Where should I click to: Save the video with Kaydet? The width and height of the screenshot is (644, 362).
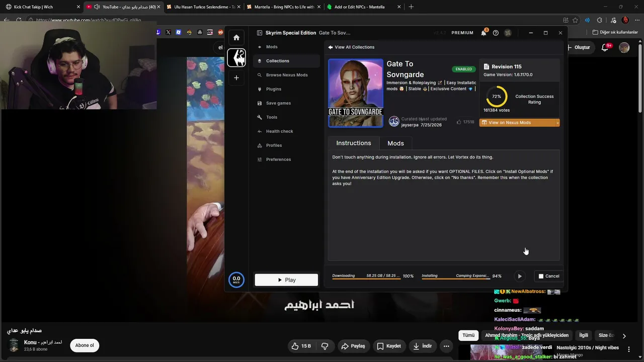389,346
